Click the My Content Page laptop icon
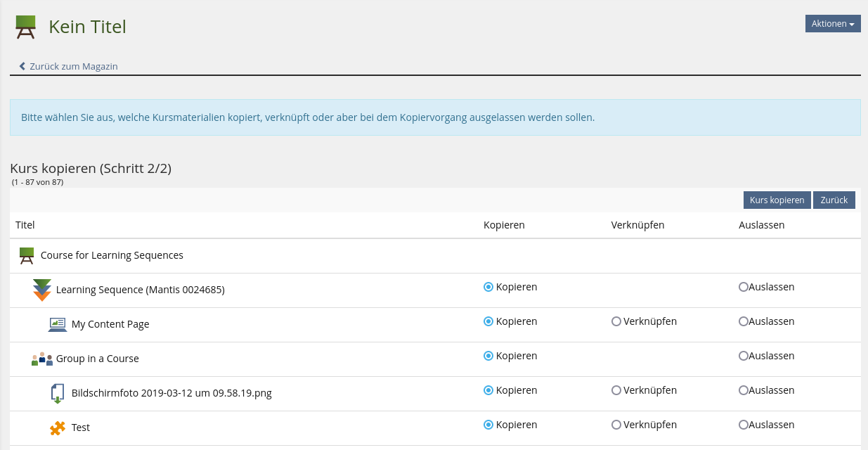Viewport: 868px width, 450px height. point(58,324)
